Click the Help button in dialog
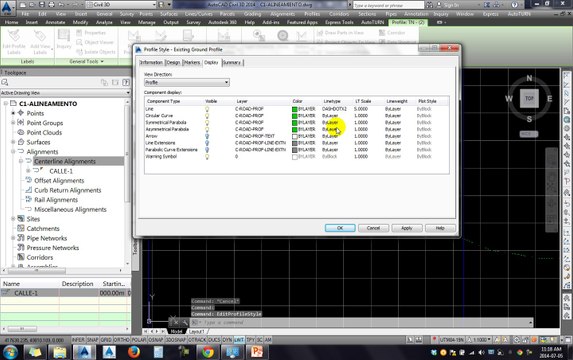 coord(440,228)
